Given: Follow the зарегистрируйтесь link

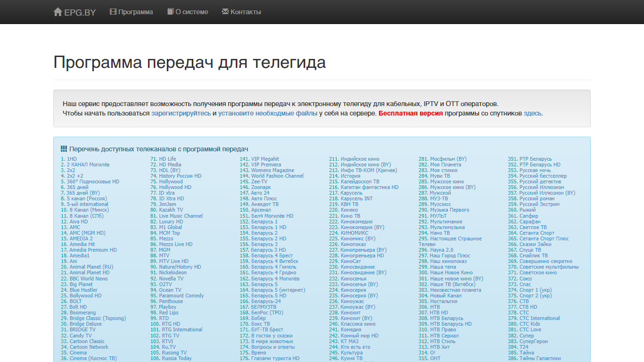Looking at the screenshot, I should pos(181,114).
